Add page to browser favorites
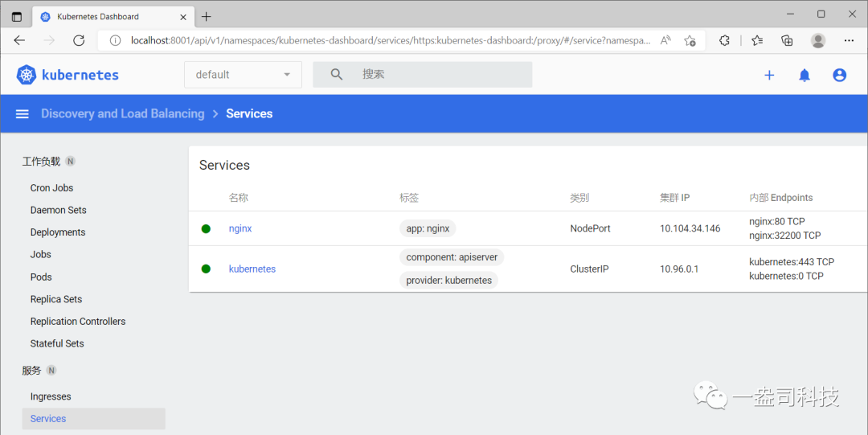The image size is (868, 435). coord(690,40)
